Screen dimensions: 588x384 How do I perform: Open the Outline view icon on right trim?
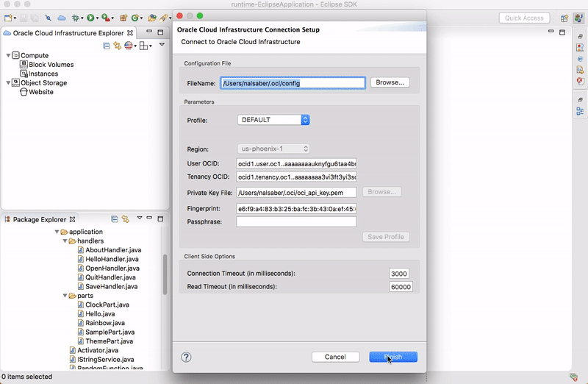pyautogui.click(x=580, y=111)
